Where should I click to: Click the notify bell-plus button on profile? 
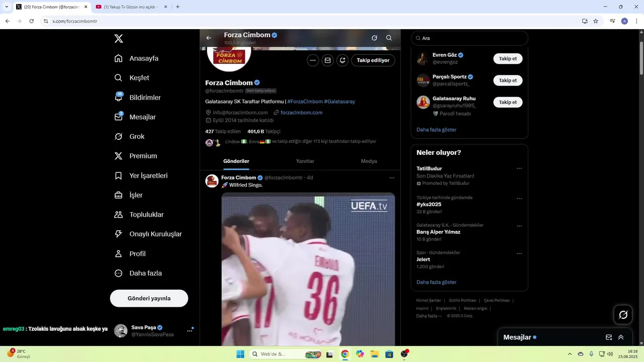click(x=342, y=60)
